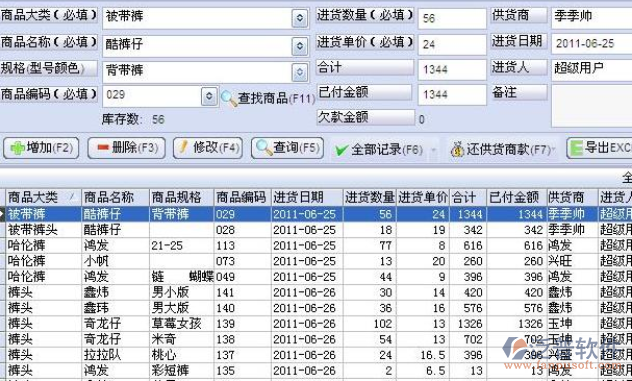Open the 规格 dropdown arrow
Viewport: 632px width, 381px height.
click(x=299, y=73)
